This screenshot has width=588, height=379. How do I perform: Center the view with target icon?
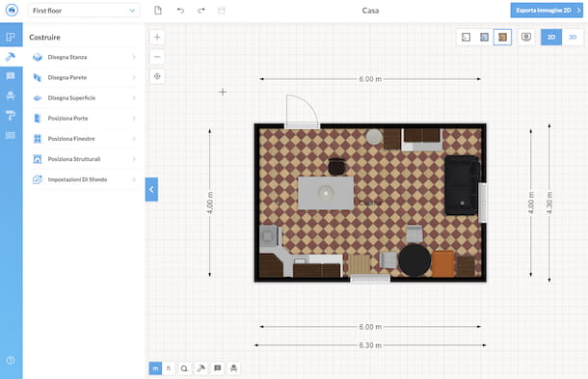(157, 76)
